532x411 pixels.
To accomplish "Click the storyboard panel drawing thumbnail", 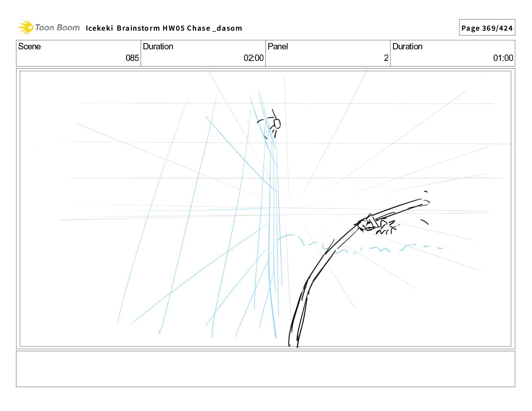I will (265, 209).
